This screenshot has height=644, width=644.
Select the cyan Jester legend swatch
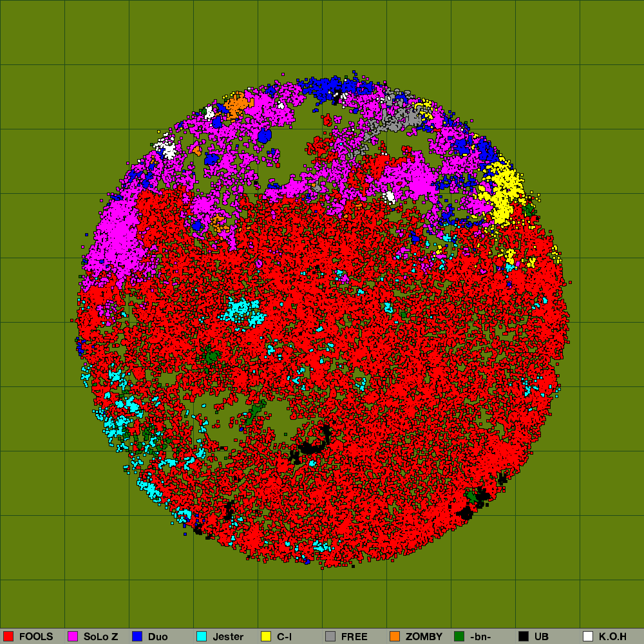pyautogui.click(x=202, y=636)
